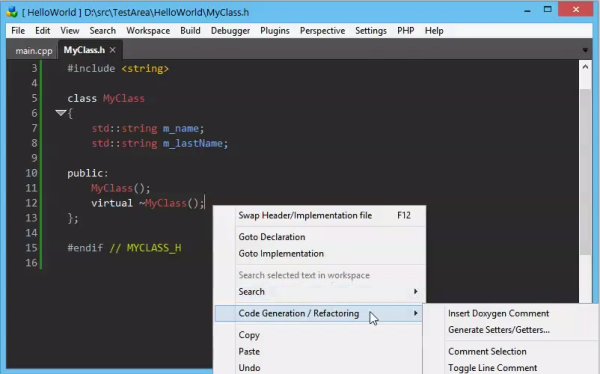Open the Debugger menu
The image size is (600, 374).
(230, 30)
